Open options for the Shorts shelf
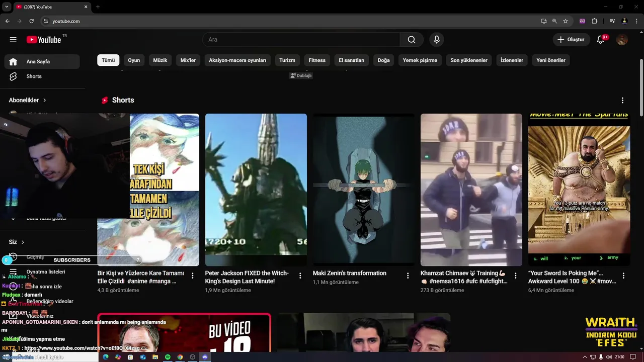This screenshot has width=644, height=362. click(x=622, y=101)
